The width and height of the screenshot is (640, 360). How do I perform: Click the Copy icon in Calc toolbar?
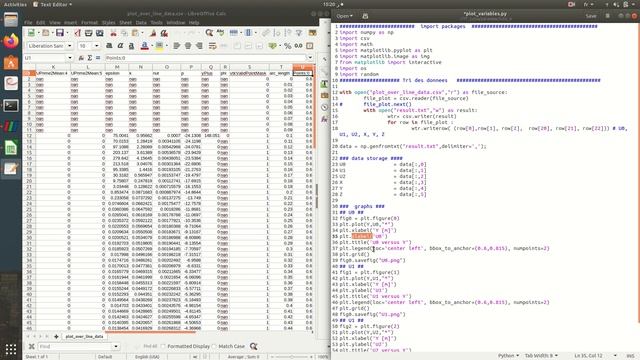coord(124,33)
